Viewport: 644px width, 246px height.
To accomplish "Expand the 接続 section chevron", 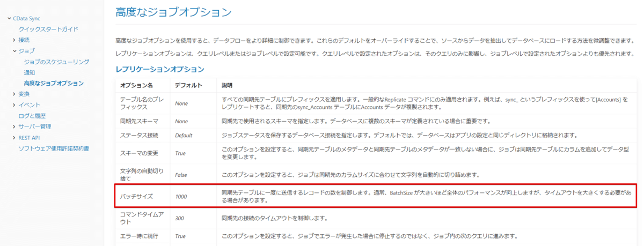I will tap(14, 40).
